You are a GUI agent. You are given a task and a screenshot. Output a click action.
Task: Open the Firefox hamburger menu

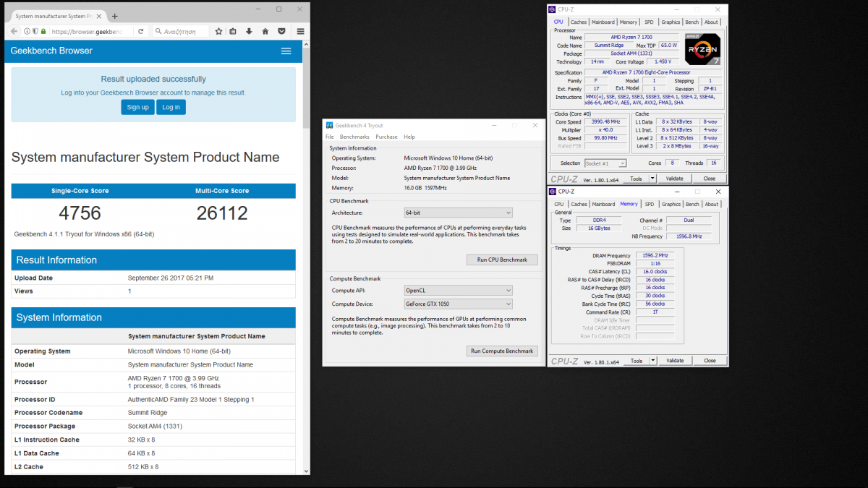coord(300,31)
